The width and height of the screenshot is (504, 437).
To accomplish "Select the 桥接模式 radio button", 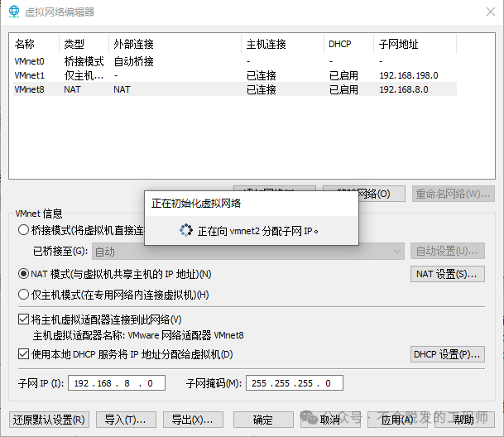I will [x=23, y=230].
